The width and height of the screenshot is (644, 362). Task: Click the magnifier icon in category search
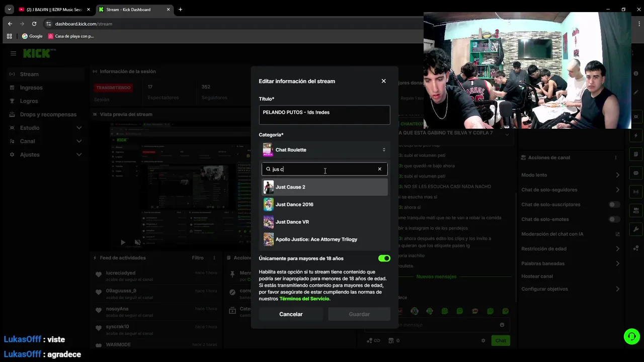[268, 169]
